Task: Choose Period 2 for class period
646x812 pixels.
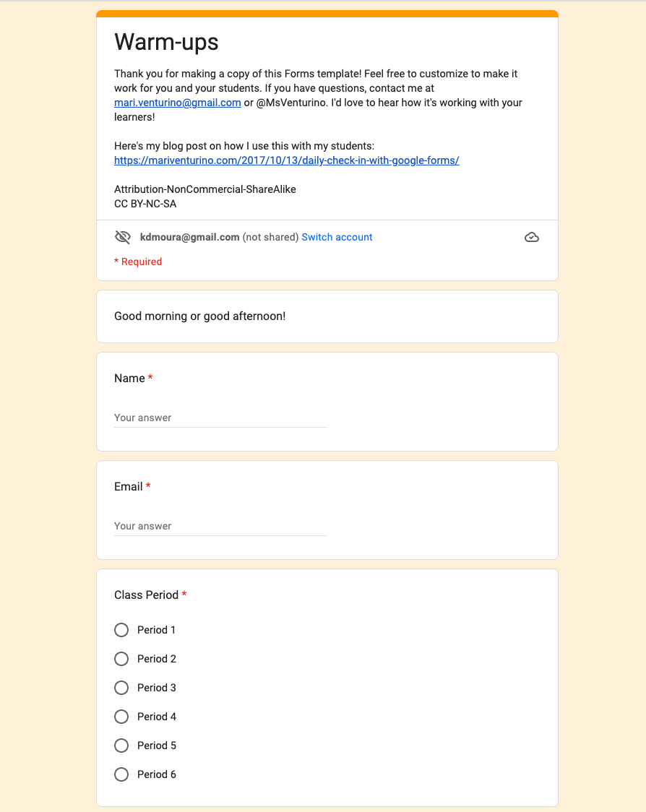Action: 121,659
